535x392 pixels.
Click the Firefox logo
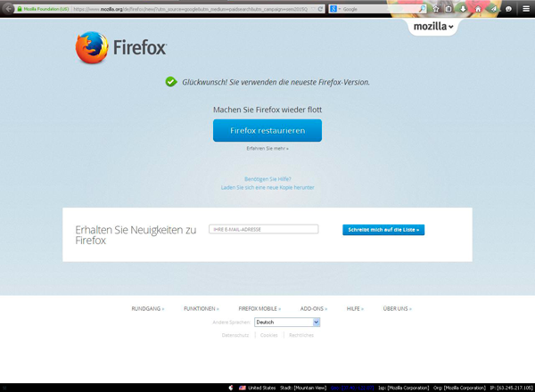click(x=120, y=47)
